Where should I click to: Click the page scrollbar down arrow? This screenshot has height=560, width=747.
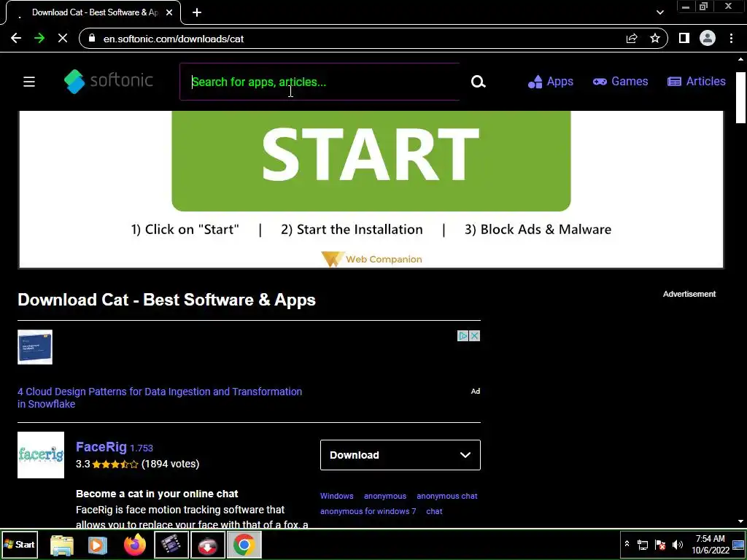point(741,521)
